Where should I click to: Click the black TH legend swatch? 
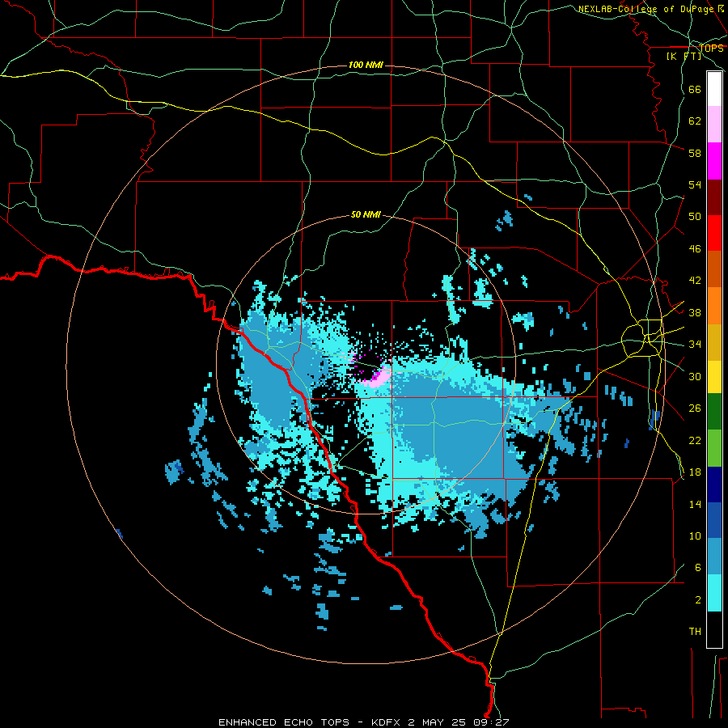click(x=714, y=629)
